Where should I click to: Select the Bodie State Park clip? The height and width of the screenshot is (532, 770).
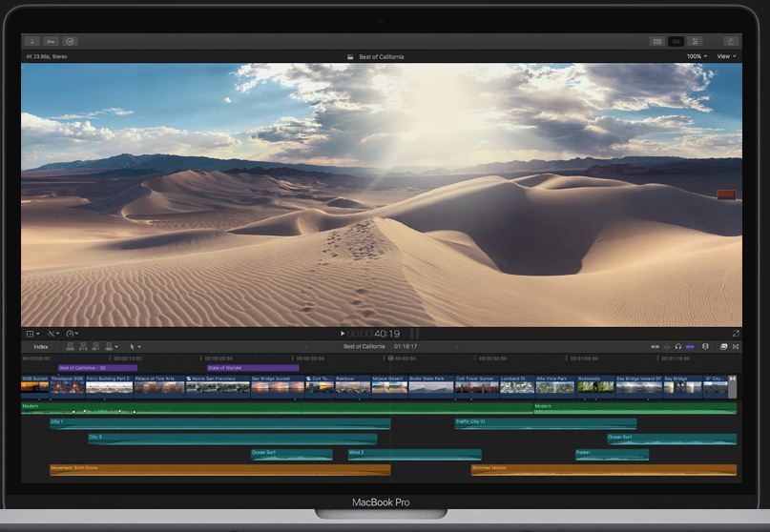click(431, 385)
